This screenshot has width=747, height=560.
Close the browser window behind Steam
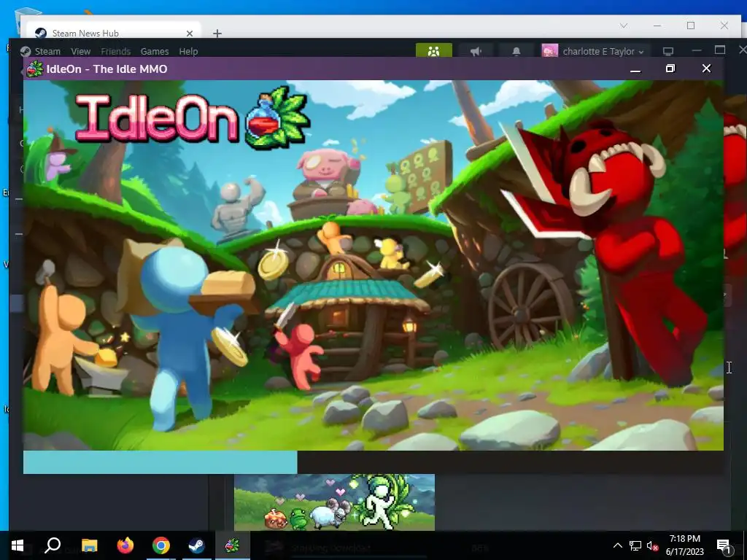(x=724, y=26)
